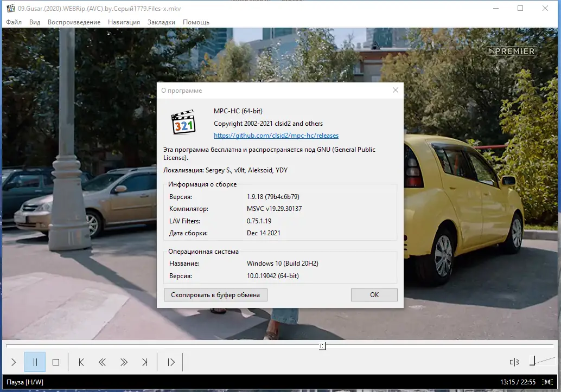Mute audio using the speaker icon

click(514, 362)
